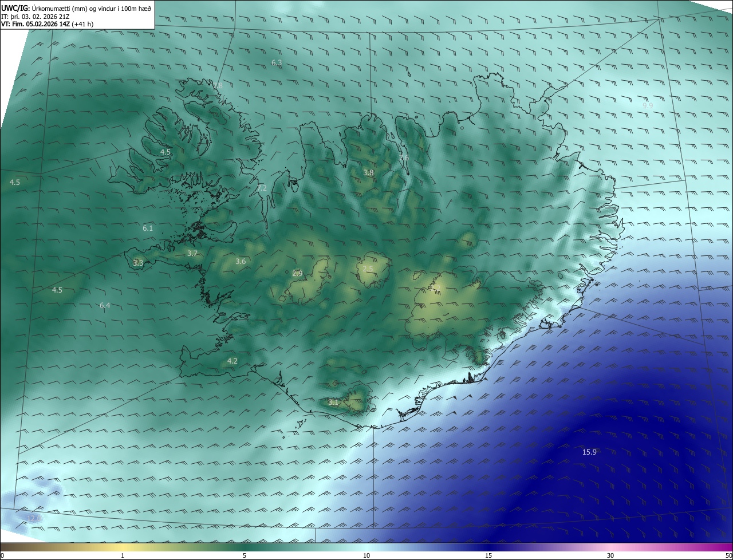Click the 10 tick on the color scale
The image size is (733, 560).
point(366,555)
